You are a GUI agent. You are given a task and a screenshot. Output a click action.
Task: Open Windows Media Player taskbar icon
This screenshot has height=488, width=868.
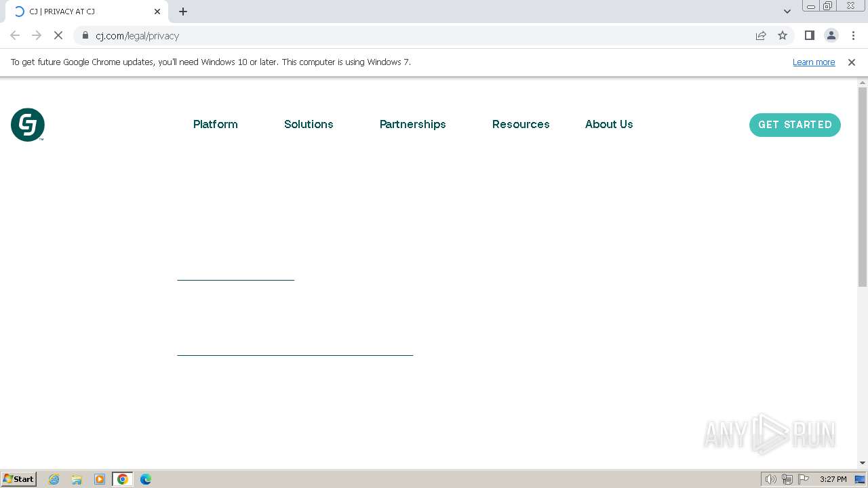(x=100, y=479)
